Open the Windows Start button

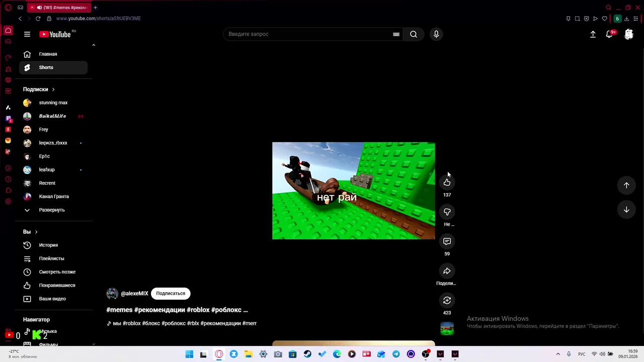pyautogui.click(x=189, y=354)
